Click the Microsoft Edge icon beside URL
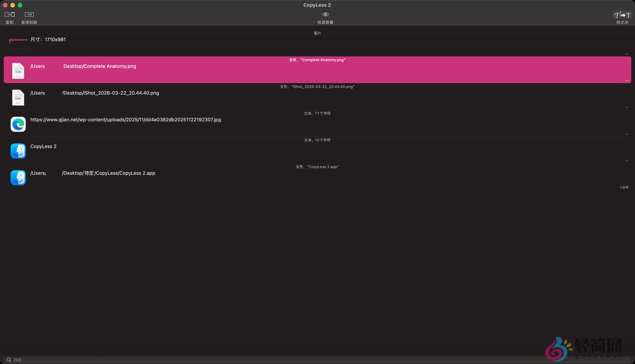The width and height of the screenshot is (635, 364). click(18, 124)
